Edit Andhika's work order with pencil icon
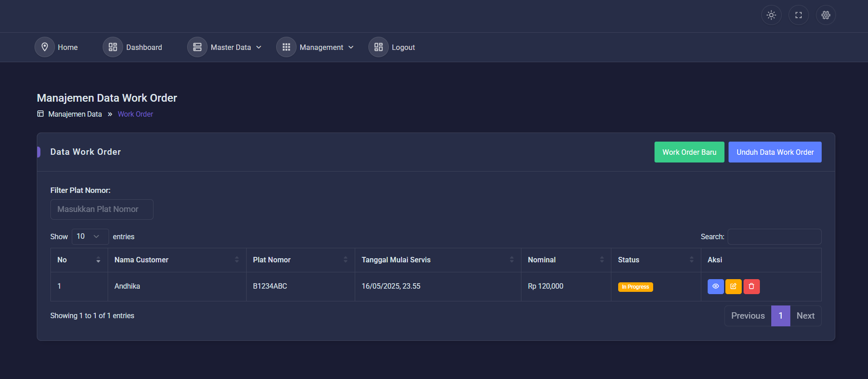The image size is (868, 379). click(x=733, y=286)
